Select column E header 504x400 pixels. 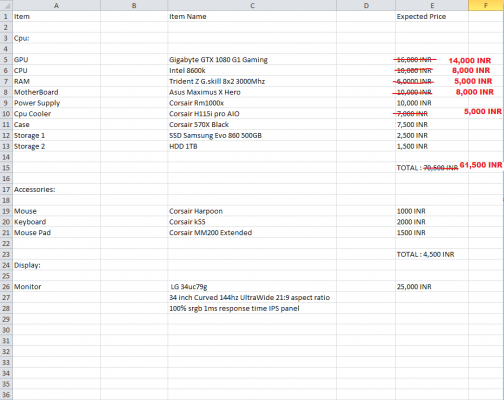coord(432,5)
